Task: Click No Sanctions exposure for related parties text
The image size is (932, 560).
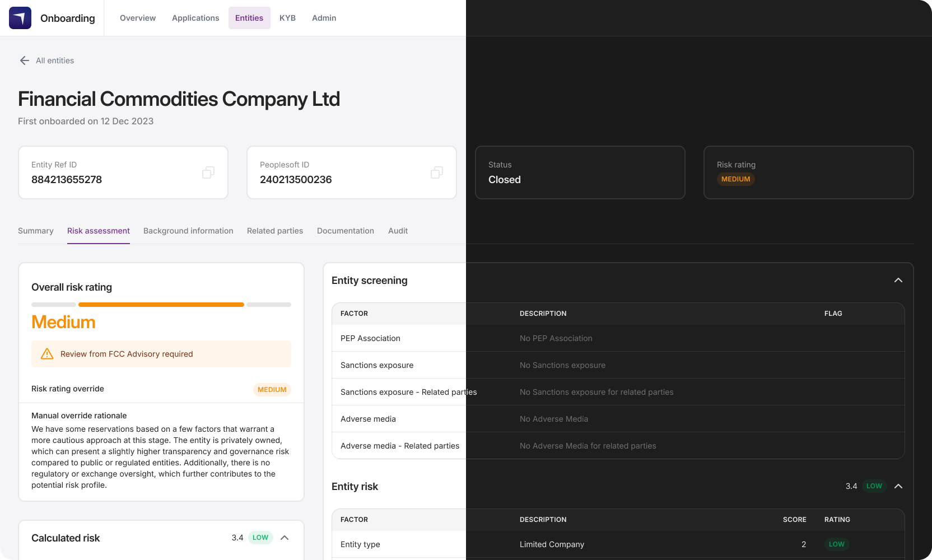Action: point(597,392)
